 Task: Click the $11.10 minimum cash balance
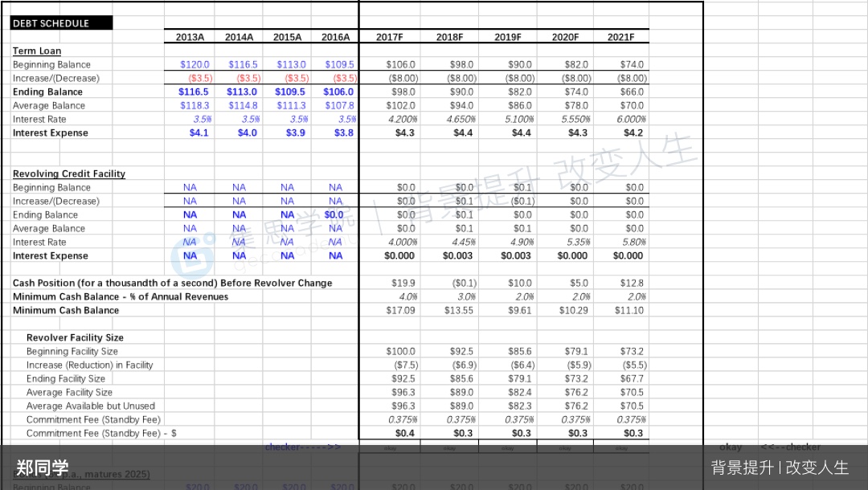point(629,311)
